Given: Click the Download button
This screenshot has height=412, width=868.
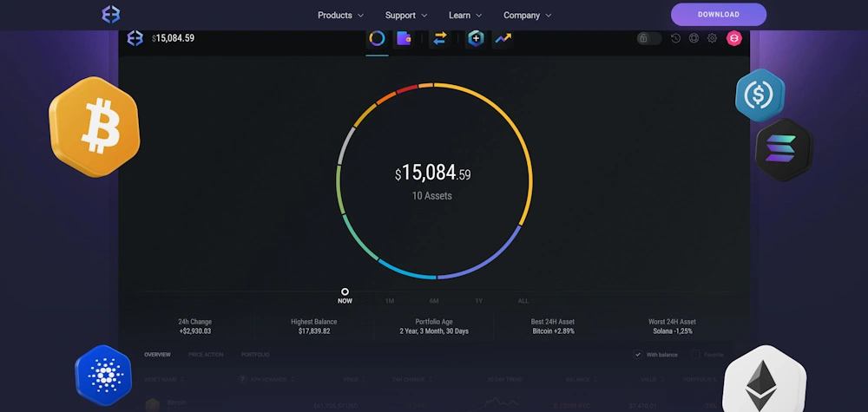Looking at the screenshot, I should pyautogui.click(x=719, y=15).
